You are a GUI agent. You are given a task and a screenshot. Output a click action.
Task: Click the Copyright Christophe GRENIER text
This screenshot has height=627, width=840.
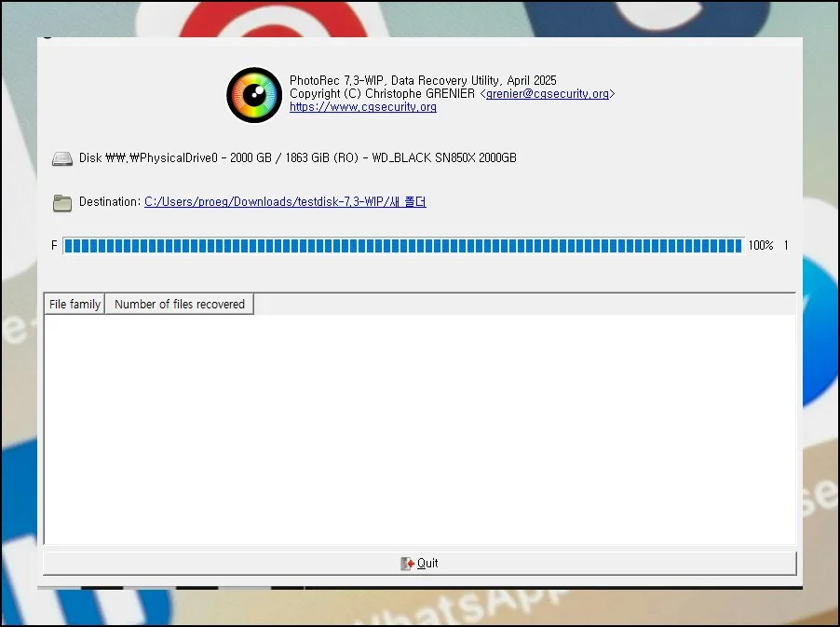(x=383, y=94)
